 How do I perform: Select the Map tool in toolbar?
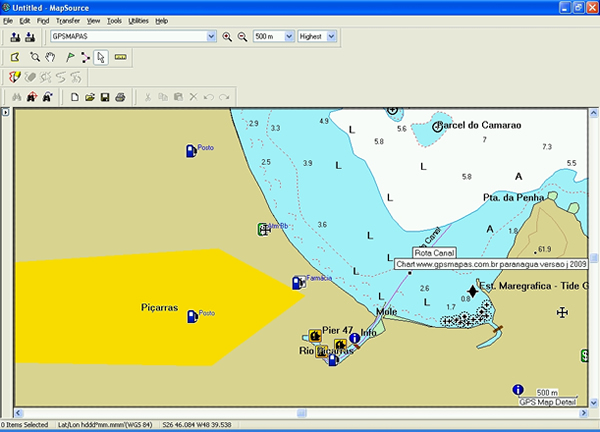coord(16,57)
